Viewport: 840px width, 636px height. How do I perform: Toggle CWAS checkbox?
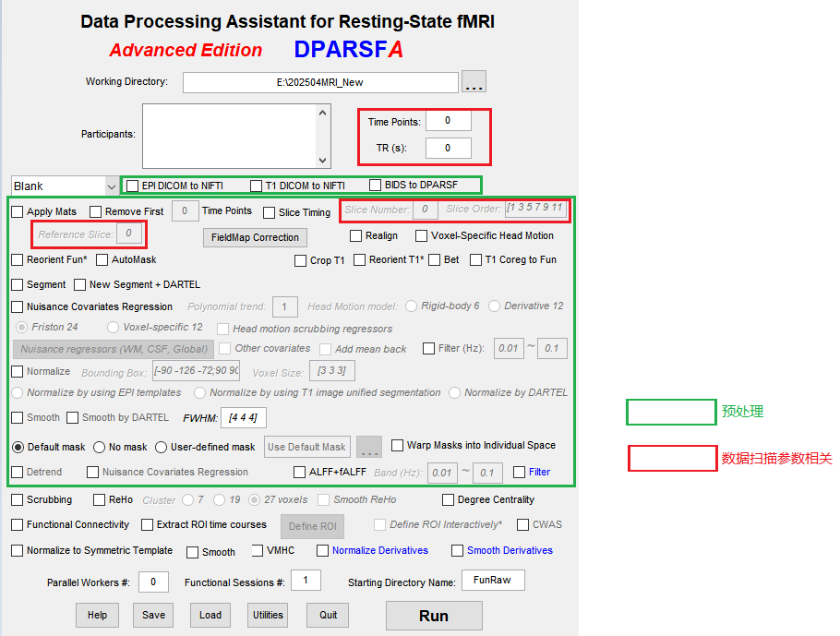522,525
